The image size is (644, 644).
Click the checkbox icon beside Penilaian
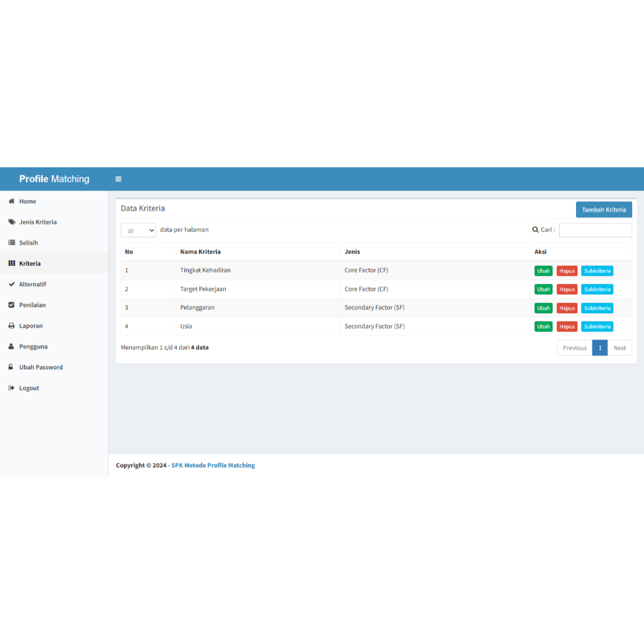pos(11,305)
